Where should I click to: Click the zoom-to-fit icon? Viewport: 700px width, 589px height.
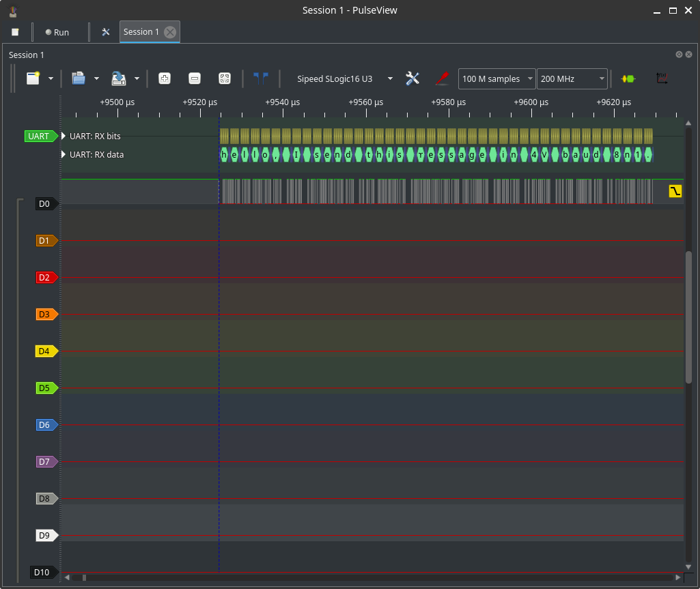coord(224,78)
